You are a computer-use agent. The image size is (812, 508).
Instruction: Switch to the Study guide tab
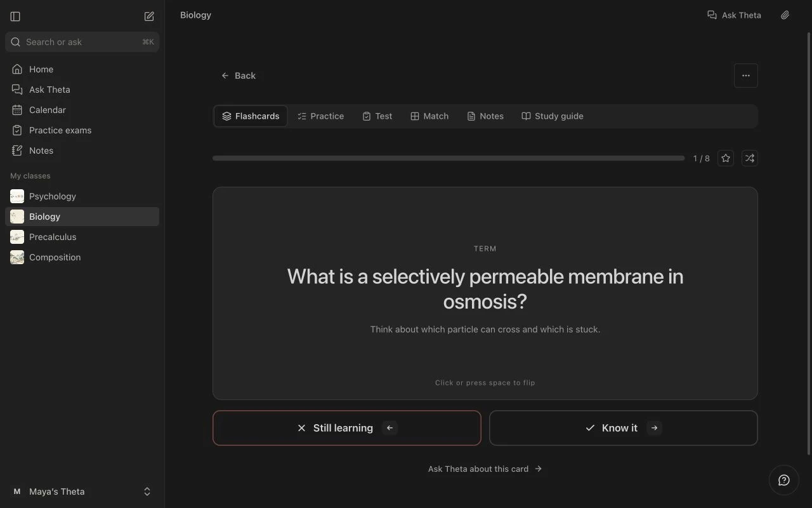click(553, 116)
